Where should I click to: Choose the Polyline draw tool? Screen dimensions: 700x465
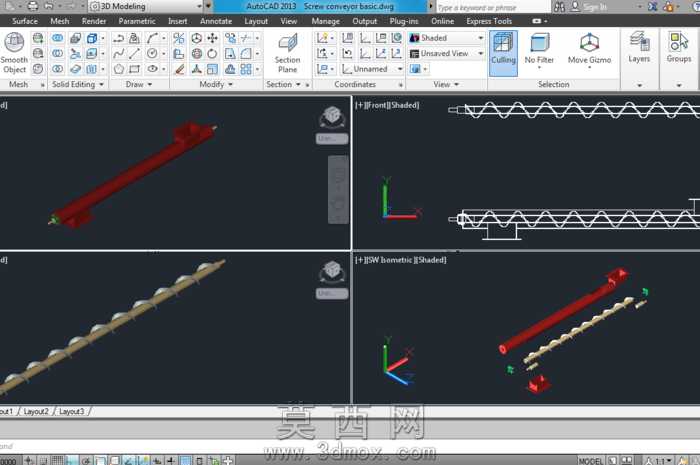[118, 38]
